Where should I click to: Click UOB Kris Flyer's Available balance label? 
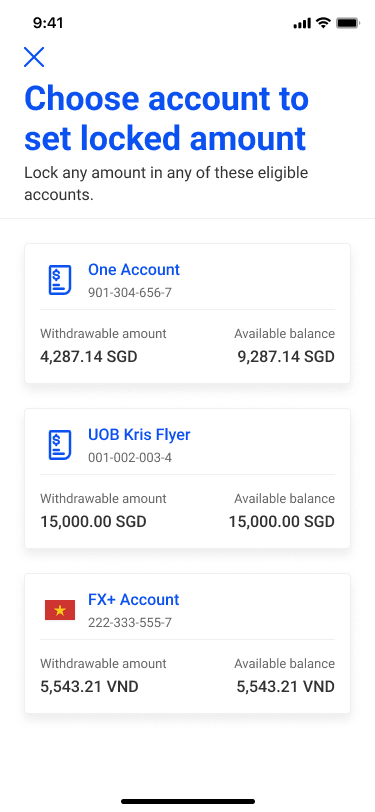pos(284,499)
